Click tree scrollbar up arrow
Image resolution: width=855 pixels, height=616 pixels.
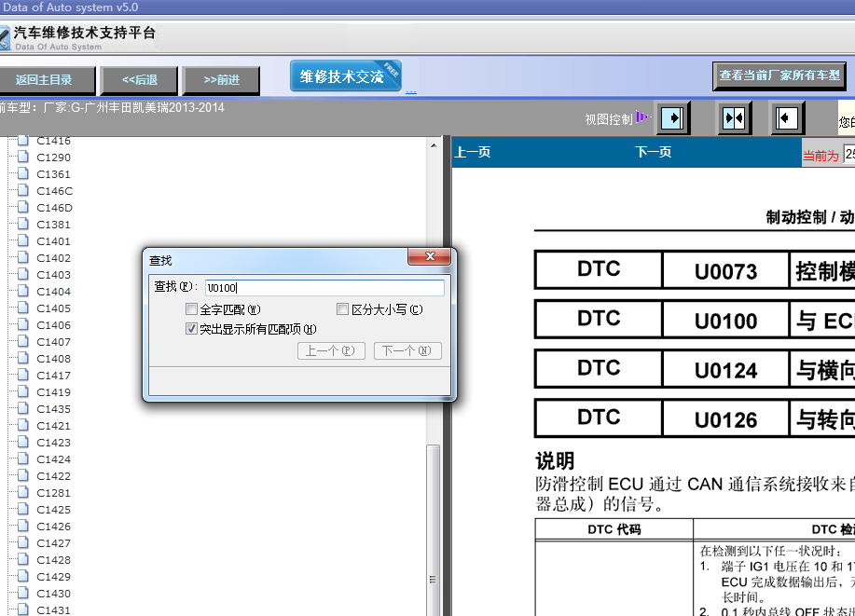(434, 145)
